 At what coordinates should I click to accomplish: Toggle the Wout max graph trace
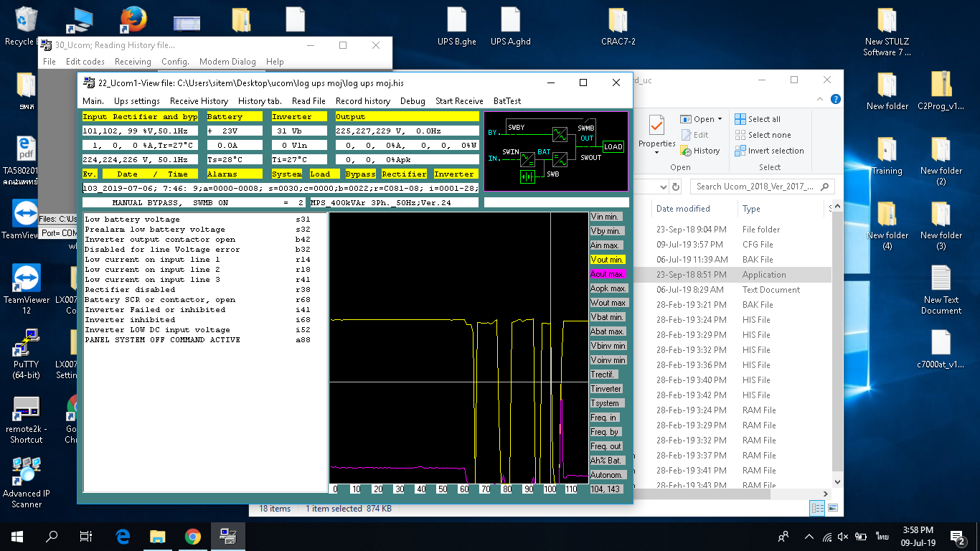point(608,303)
